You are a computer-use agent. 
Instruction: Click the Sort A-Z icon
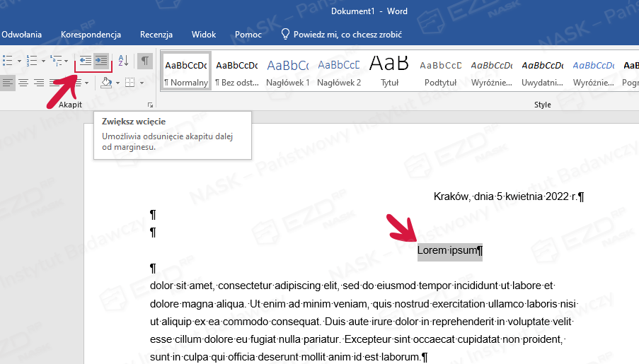tap(123, 61)
